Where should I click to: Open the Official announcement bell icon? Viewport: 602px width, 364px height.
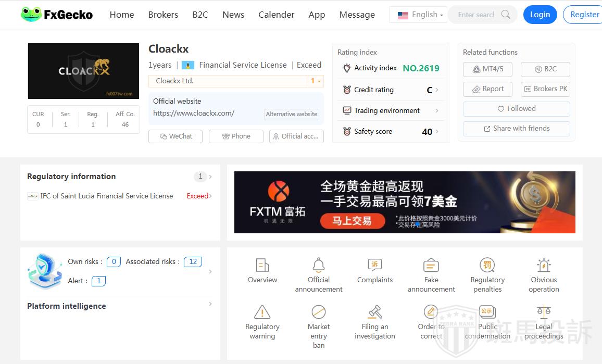(x=319, y=265)
